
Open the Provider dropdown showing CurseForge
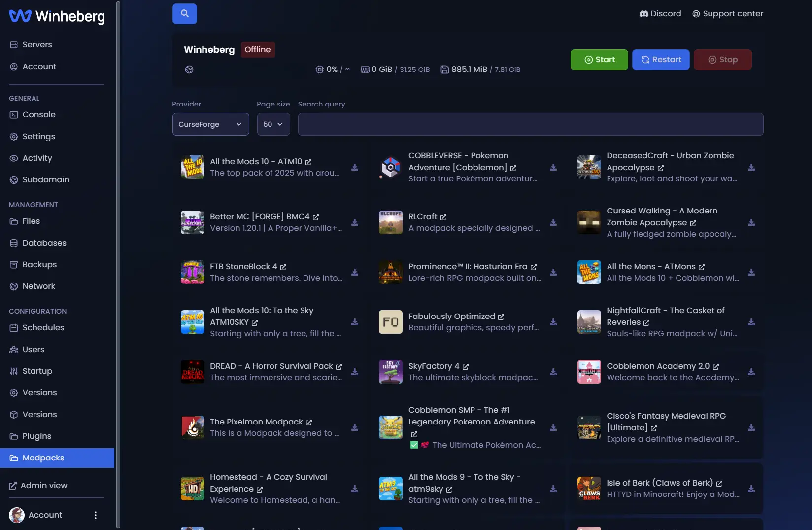[210, 124]
